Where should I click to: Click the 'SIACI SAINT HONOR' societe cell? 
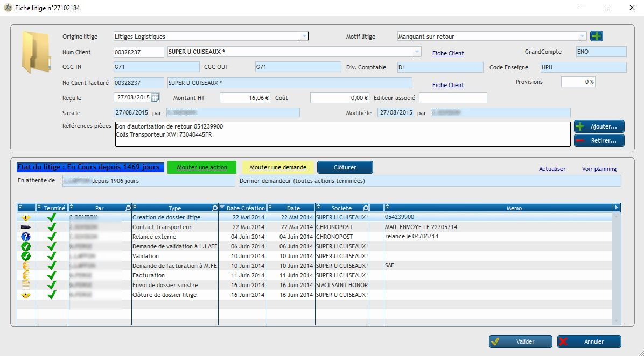point(342,285)
